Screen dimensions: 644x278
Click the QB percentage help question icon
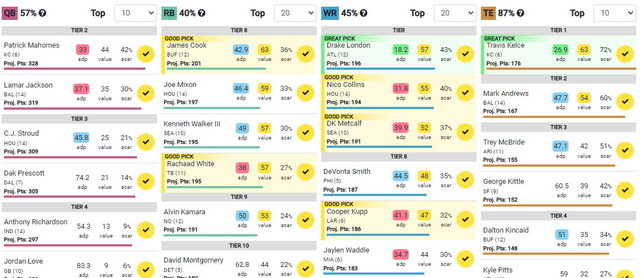click(x=42, y=13)
